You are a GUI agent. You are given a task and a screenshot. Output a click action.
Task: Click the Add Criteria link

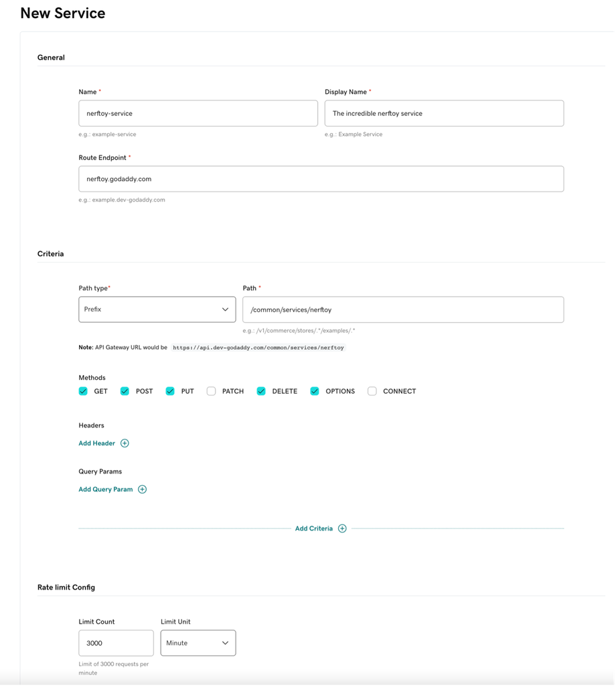(x=313, y=529)
